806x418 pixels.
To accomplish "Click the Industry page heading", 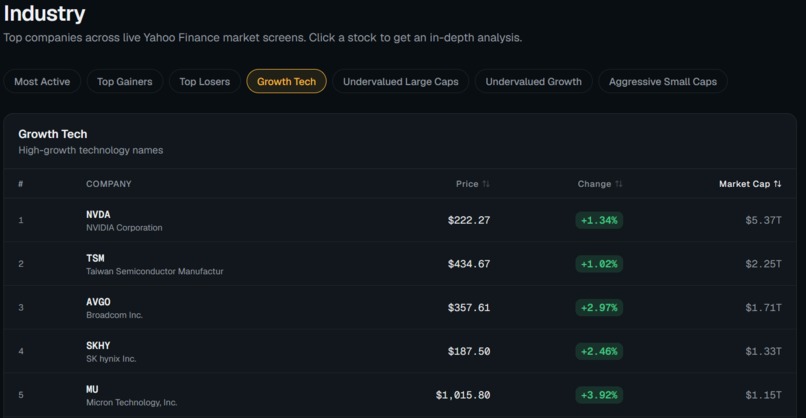I will (44, 14).
